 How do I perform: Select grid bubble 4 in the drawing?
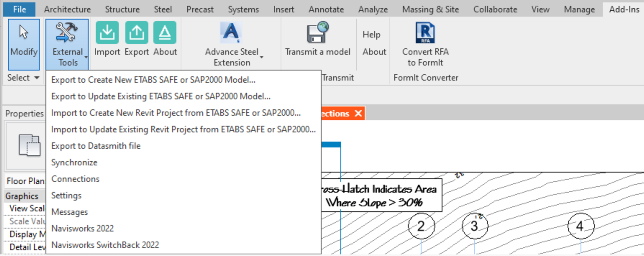pos(581,226)
